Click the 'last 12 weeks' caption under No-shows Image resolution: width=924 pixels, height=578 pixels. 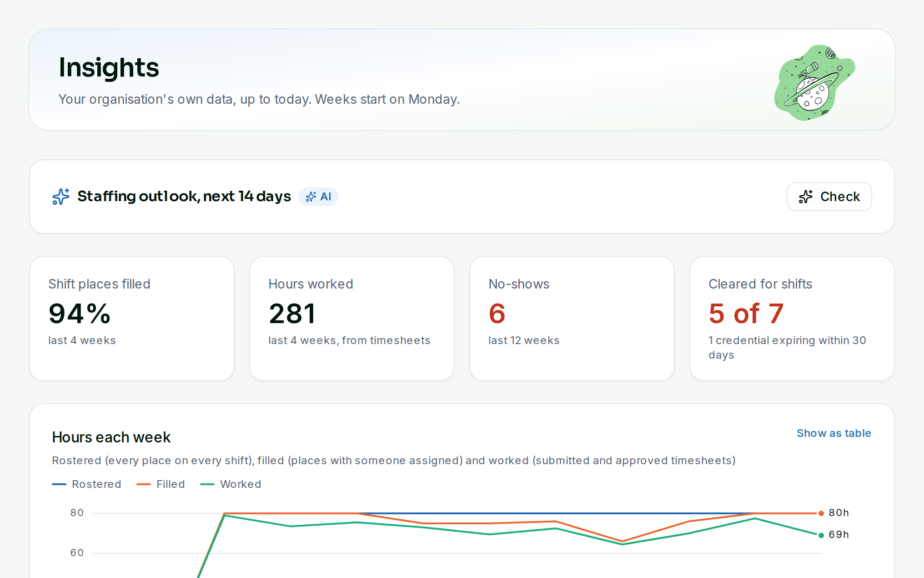click(524, 340)
